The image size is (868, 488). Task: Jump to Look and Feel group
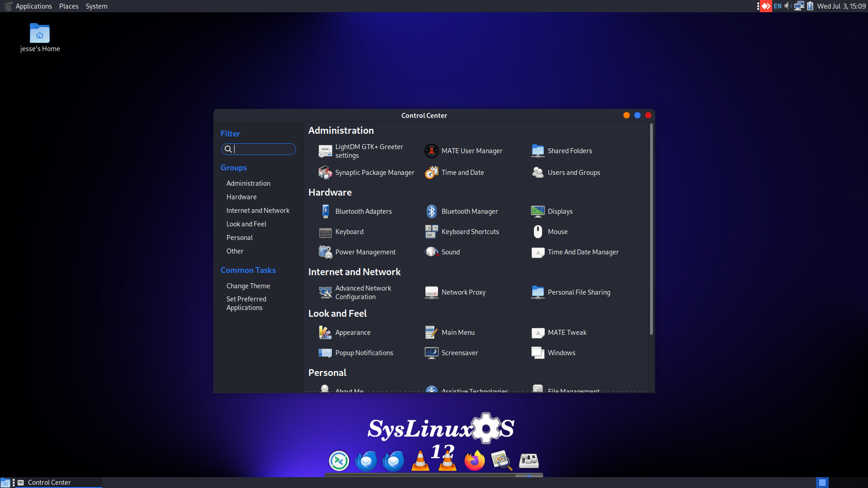pyautogui.click(x=246, y=224)
